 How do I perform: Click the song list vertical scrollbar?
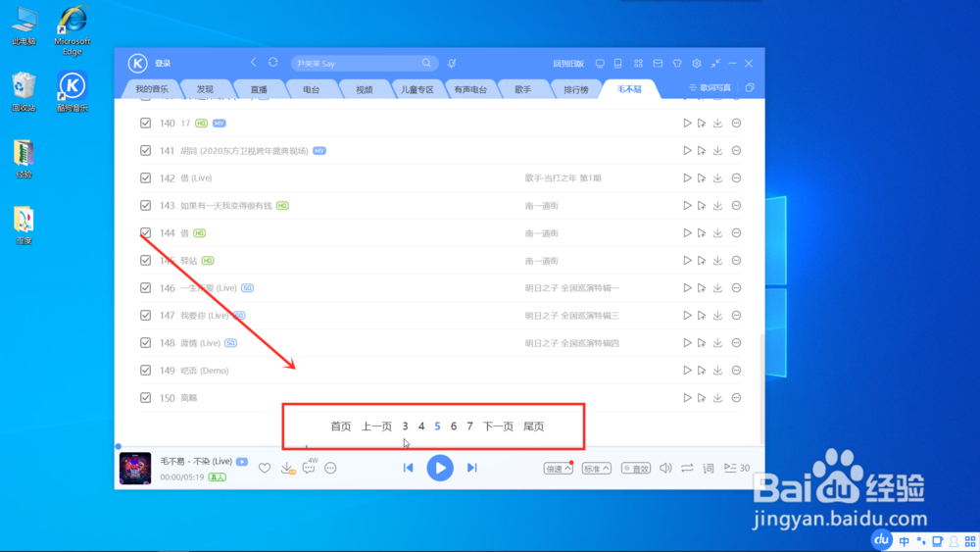coord(761,387)
